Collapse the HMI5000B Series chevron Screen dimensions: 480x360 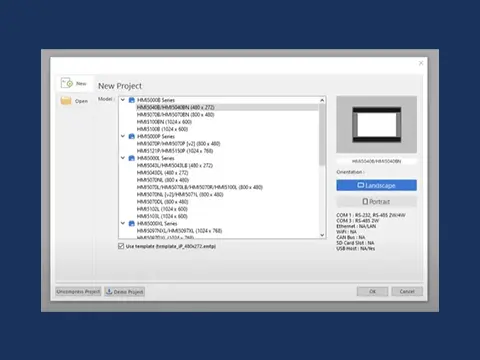click(x=123, y=100)
